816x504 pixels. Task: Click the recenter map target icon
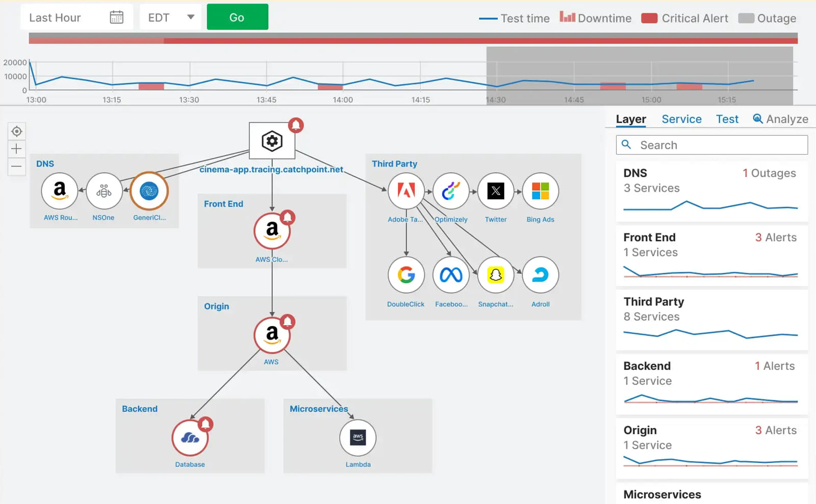[x=16, y=131]
